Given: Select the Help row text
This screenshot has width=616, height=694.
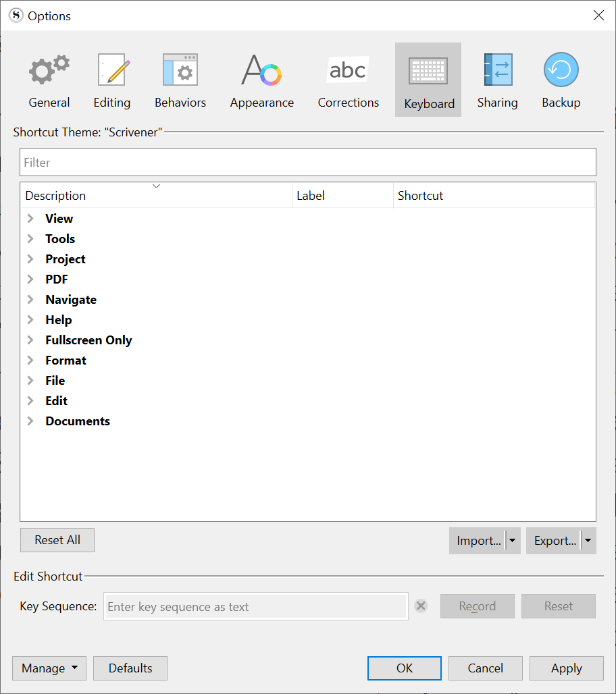Looking at the screenshot, I should [59, 320].
